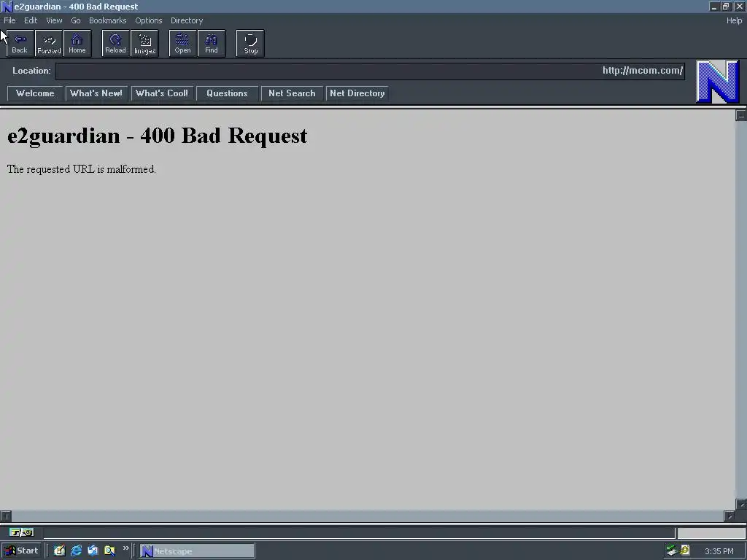Load images with the Images button

click(145, 44)
